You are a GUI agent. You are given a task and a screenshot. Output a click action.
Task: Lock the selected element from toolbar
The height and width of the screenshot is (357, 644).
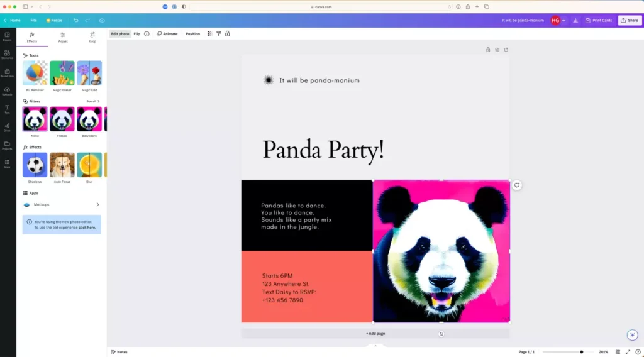pos(228,34)
